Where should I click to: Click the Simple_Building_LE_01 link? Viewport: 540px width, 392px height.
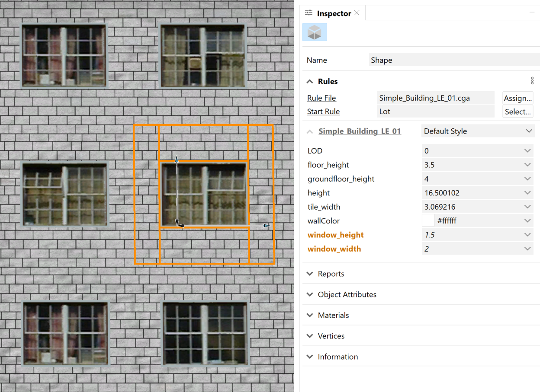tap(360, 131)
